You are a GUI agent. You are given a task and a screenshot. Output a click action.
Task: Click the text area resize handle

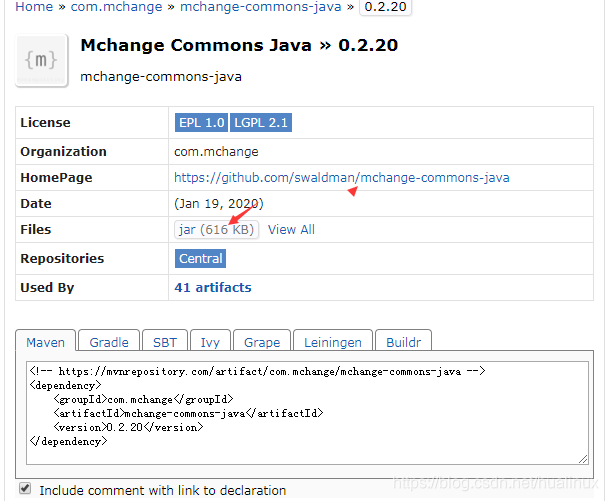click(583, 459)
